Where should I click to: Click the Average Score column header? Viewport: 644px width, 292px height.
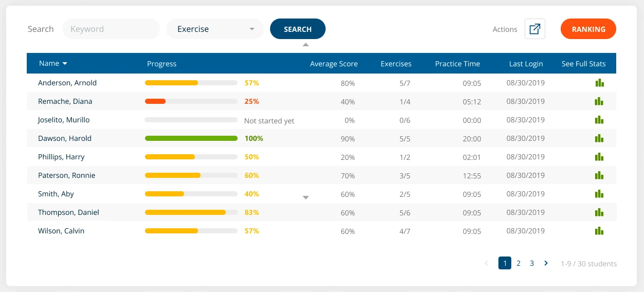pyautogui.click(x=334, y=64)
